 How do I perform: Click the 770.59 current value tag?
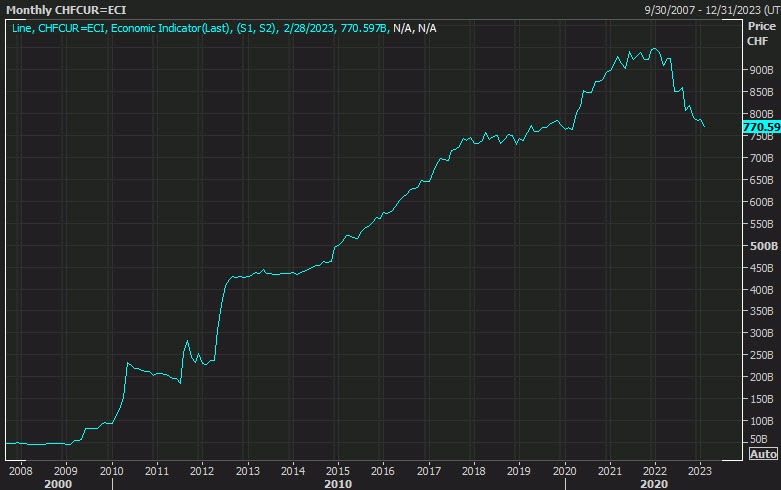[762, 128]
